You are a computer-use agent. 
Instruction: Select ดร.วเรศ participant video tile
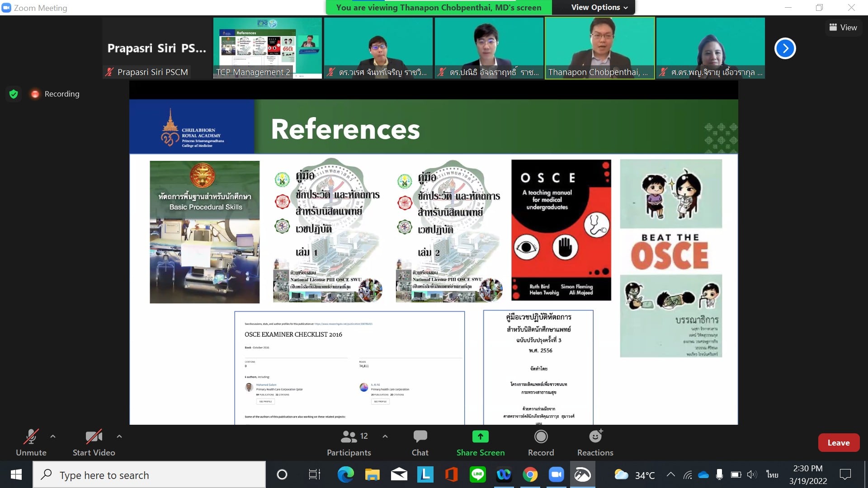point(378,48)
